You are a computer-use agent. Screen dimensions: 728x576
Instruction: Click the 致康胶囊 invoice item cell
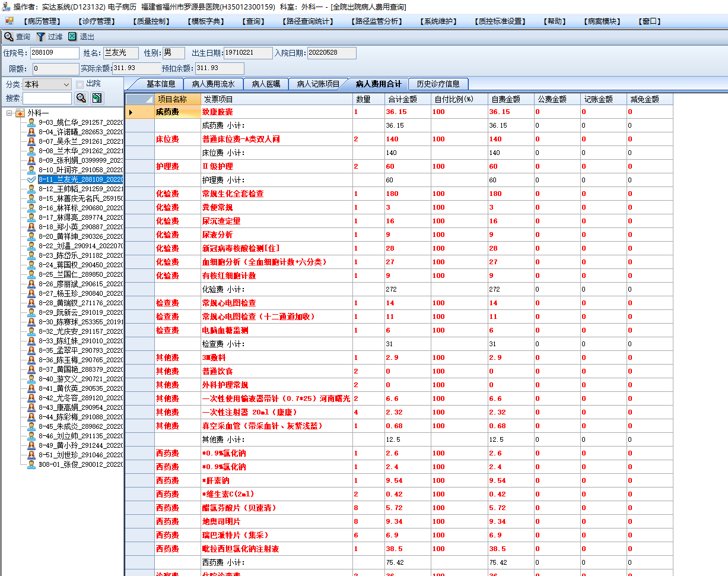(x=277, y=112)
